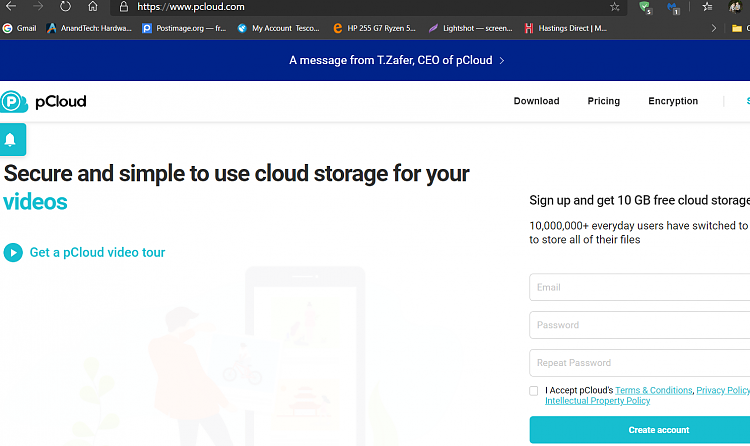Expand the CEO message banner
Screen dimensions: 750x446
pyautogui.click(x=397, y=60)
